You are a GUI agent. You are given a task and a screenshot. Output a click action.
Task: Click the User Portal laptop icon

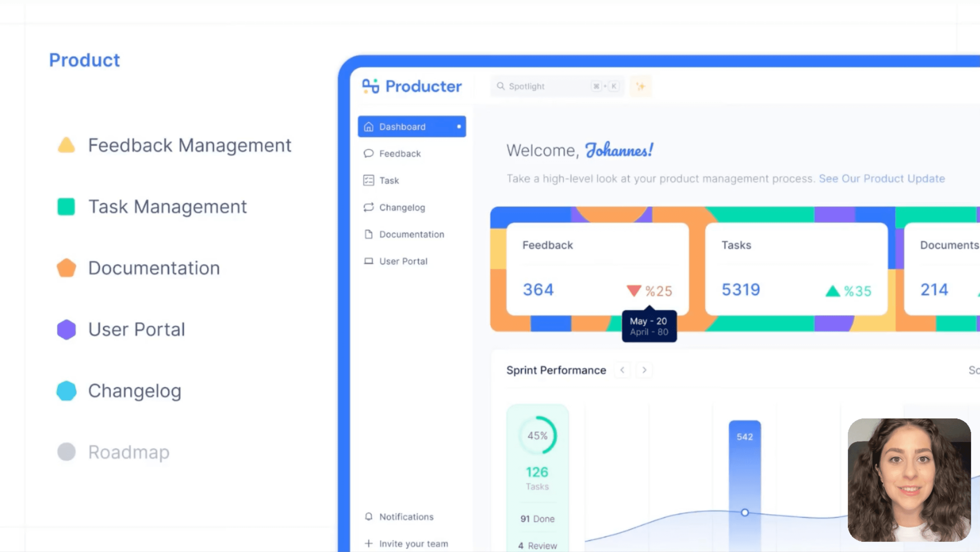tap(368, 261)
